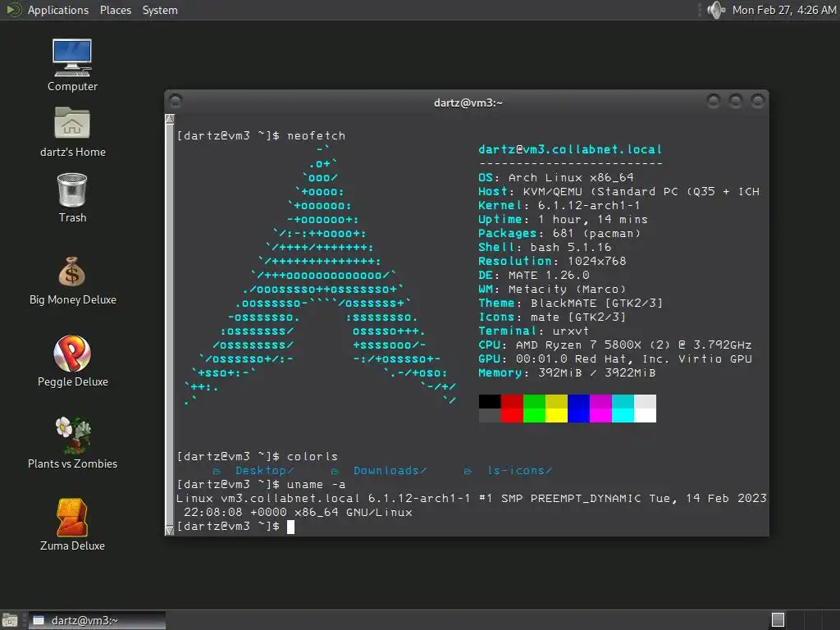Click the terminal cursor at the last prompt

(x=291, y=527)
